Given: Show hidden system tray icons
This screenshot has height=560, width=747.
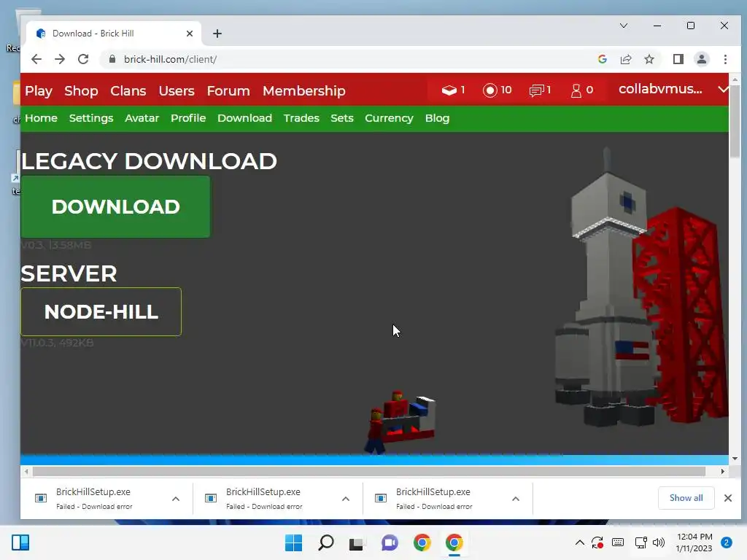Looking at the screenshot, I should [x=579, y=542].
